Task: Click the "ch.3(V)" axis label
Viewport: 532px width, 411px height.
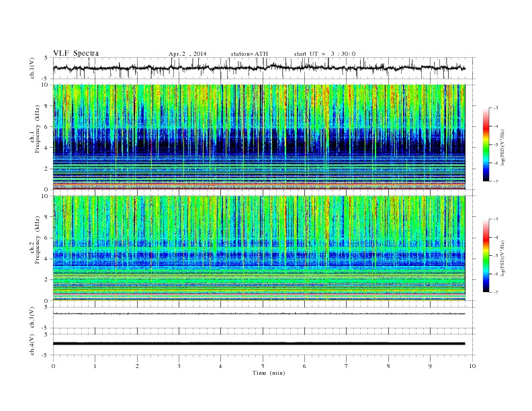Action: pyautogui.click(x=32, y=318)
